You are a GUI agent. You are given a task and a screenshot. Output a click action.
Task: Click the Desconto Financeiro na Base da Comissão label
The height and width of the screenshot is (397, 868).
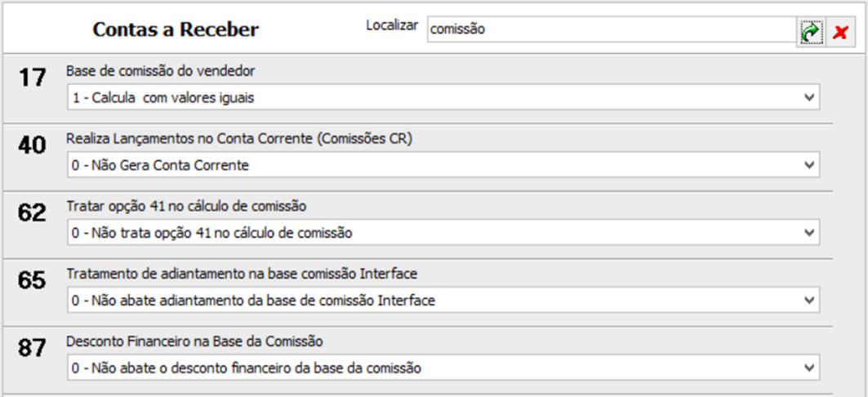tap(194, 341)
